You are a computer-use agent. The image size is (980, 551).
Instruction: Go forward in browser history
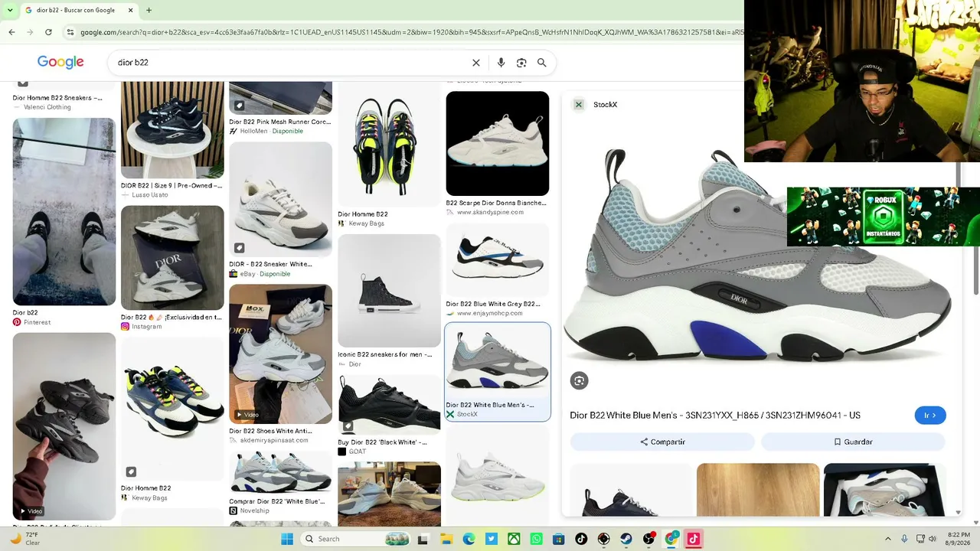pos(30,32)
